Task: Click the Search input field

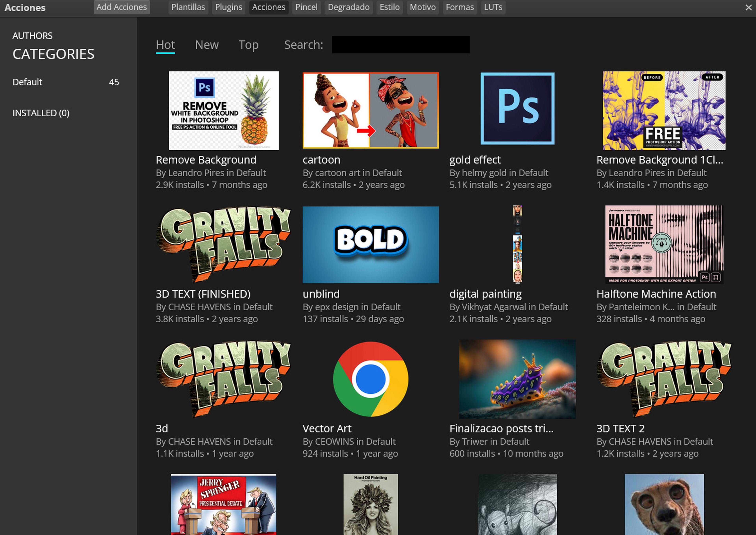Action: click(x=401, y=45)
